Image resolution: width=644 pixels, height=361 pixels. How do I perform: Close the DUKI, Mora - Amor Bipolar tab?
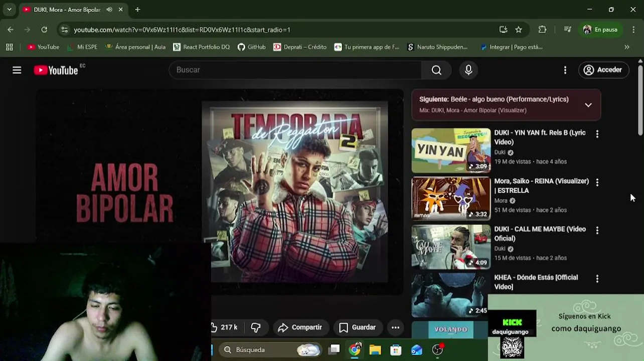coord(121,10)
